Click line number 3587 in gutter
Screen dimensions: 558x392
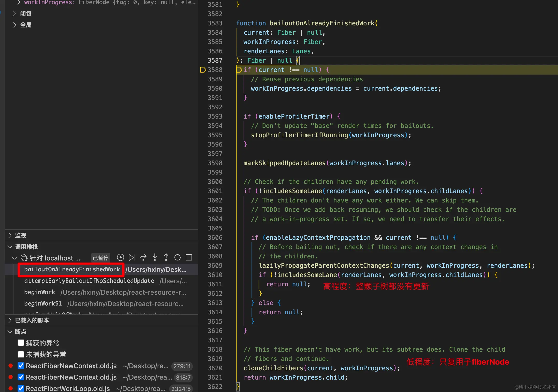[x=215, y=61]
